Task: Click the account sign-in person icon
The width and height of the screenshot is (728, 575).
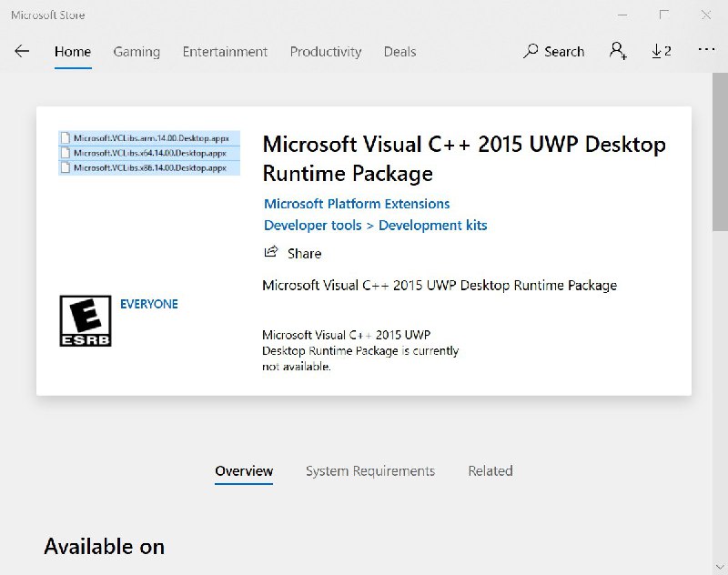Action: pos(619,52)
